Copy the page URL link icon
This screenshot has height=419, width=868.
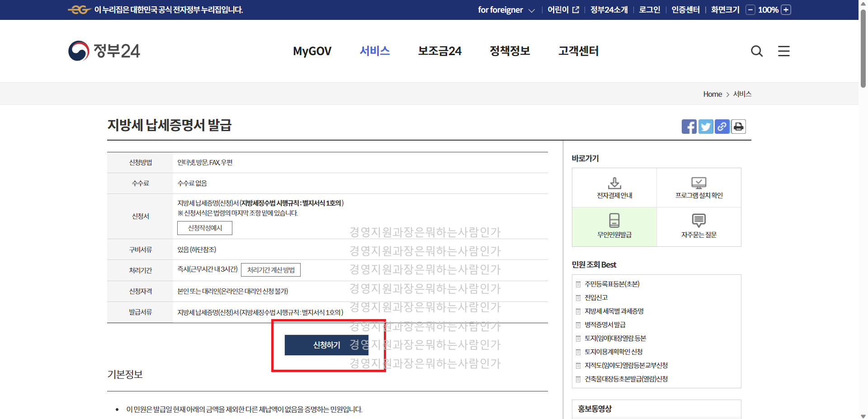tap(722, 127)
